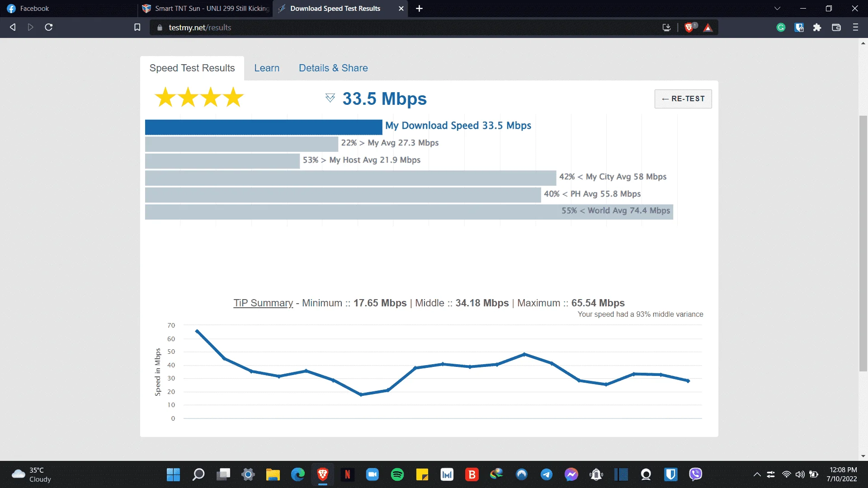Click the My Host Avg 21.9 Mbps label
Screen dimensions: 868x488
(x=361, y=160)
